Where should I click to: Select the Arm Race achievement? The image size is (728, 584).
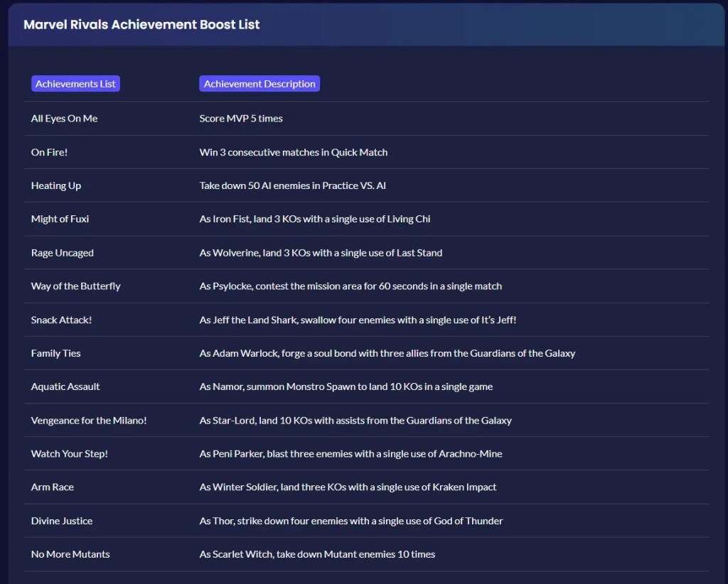(x=52, y=487)
